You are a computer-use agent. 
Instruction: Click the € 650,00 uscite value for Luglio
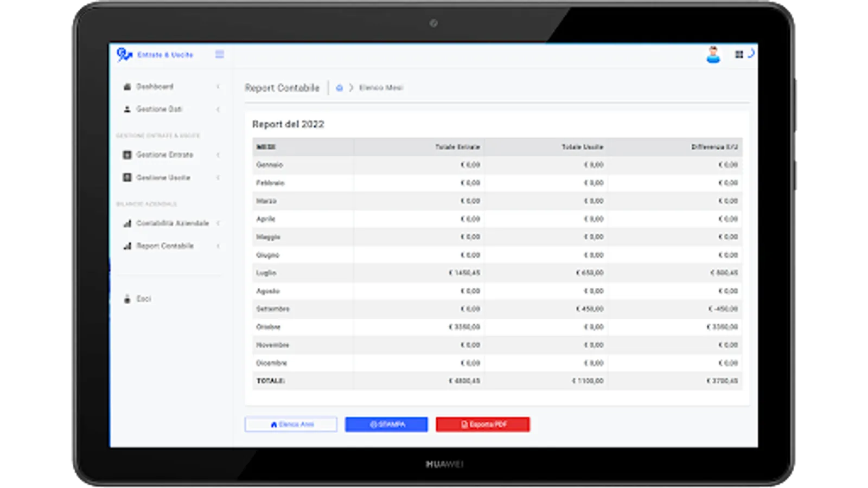click(590, 273)
